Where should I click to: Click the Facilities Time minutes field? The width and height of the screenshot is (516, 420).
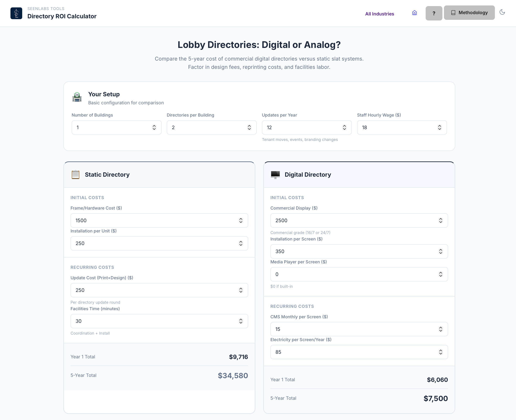155,321
